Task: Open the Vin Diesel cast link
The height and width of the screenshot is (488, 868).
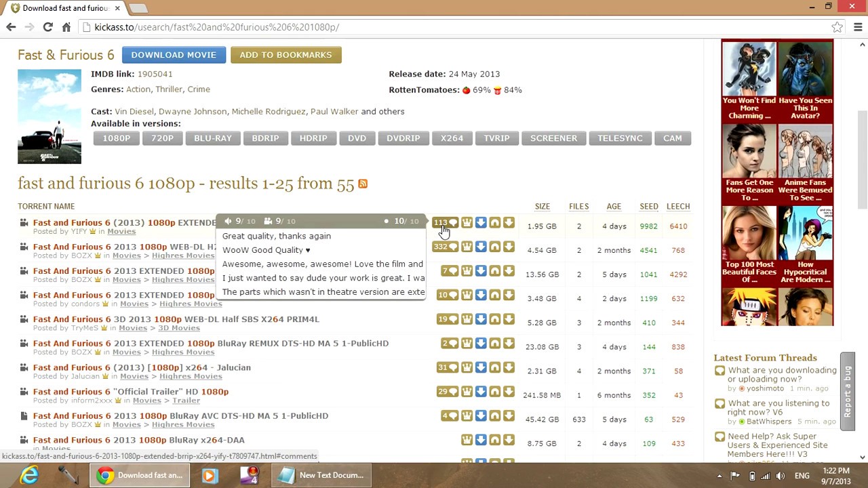Action: [134, 111]
